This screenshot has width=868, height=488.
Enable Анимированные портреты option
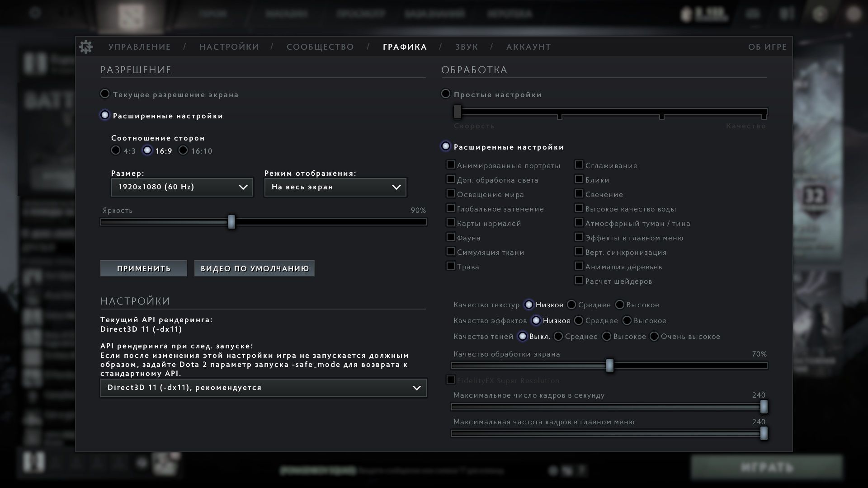coord(451,164)
